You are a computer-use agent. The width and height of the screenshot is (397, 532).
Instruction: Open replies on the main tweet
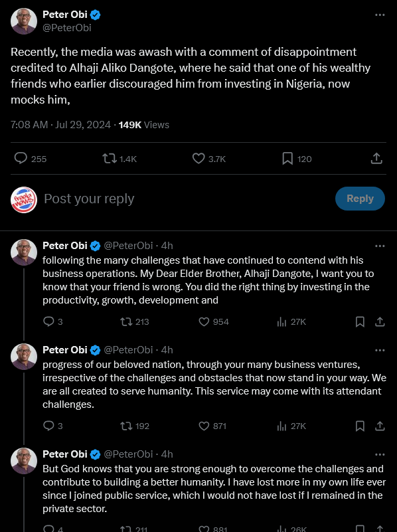click(x=21, y=158)
